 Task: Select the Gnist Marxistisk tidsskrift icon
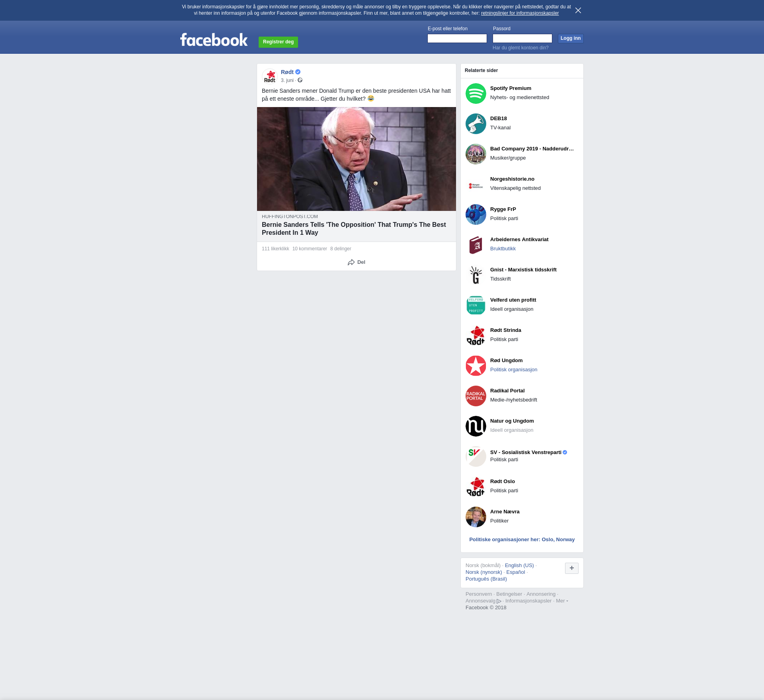(x=476, y=275)
